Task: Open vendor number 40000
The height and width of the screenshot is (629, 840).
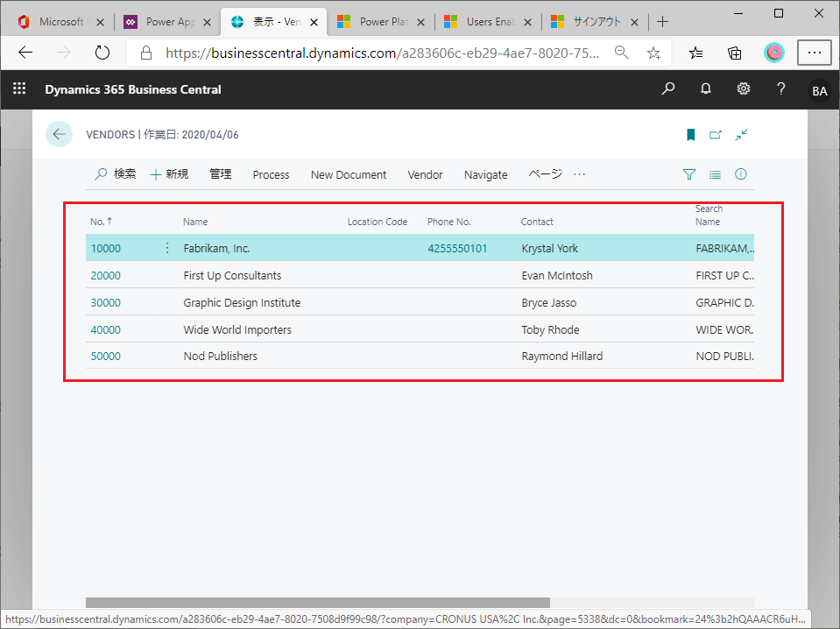Action: coord(105,329)
